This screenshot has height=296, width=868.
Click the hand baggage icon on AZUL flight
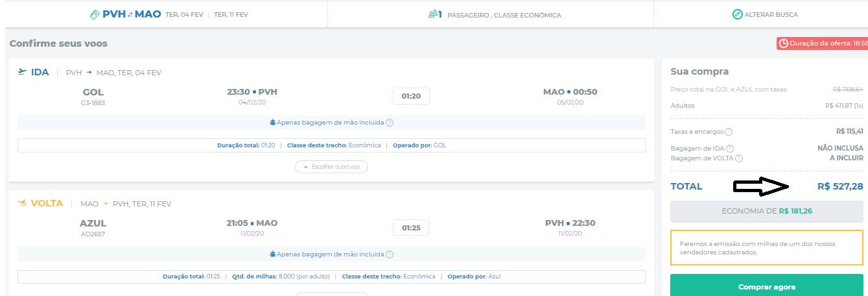[273, 254]
